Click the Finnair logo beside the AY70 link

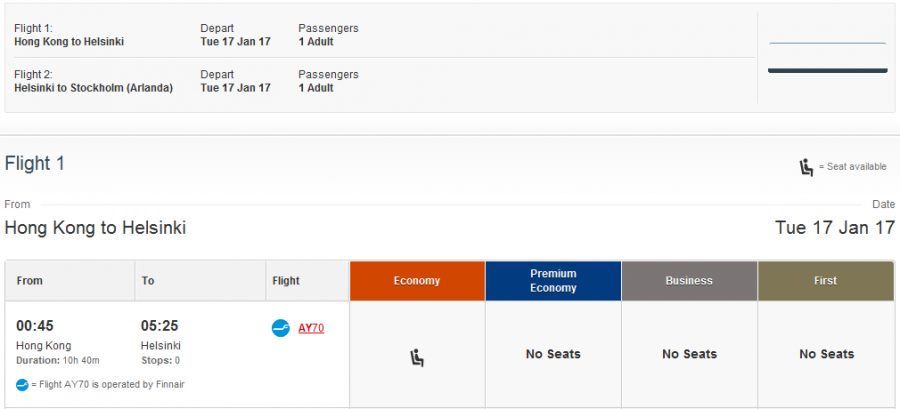click(x=281, y=328)
